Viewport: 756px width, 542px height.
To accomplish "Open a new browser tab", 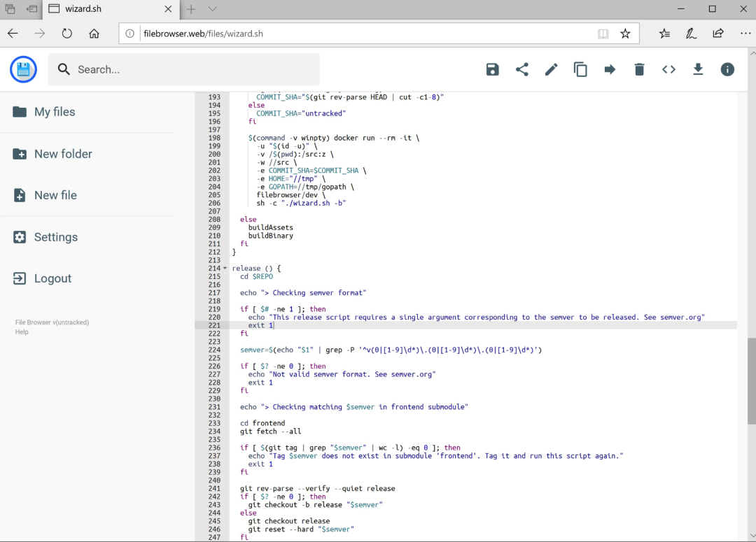I will click(191, 8).
